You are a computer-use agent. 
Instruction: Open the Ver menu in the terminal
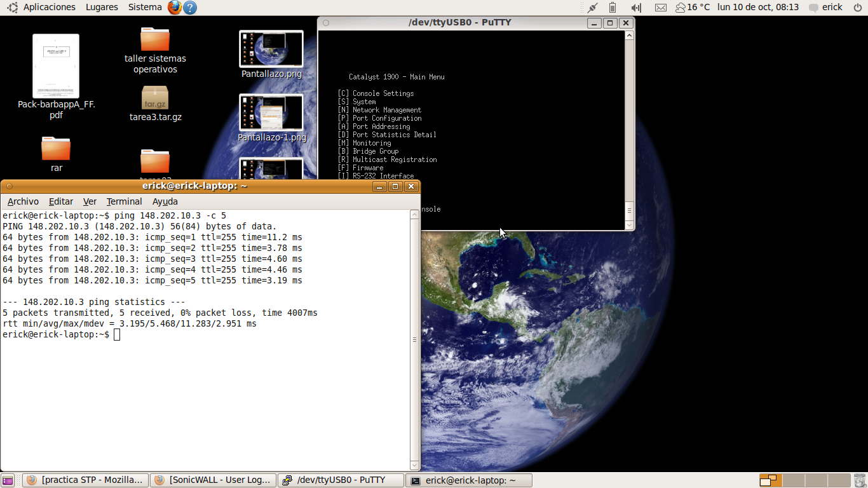point(90,201)
